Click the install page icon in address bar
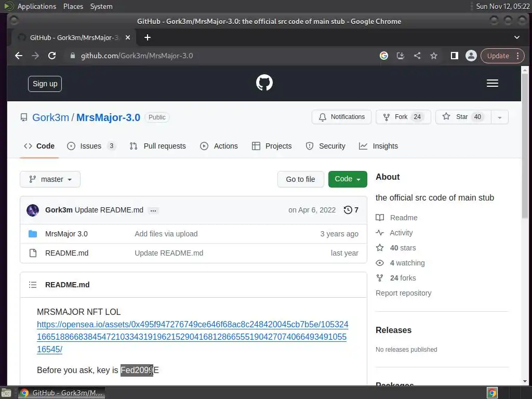The width and height of the screenshot is (532, 399). click(x=401, y=56)
